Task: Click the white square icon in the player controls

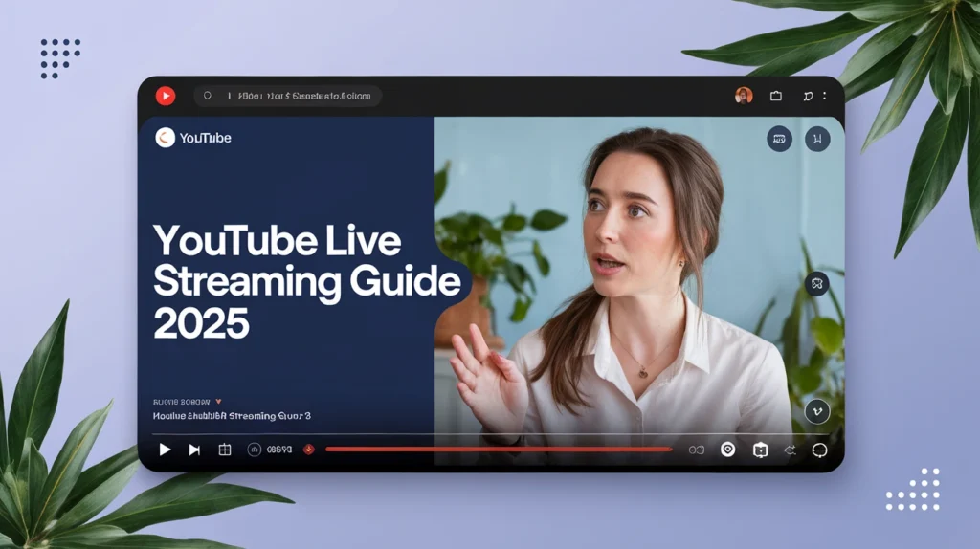Action: point(760,450)
